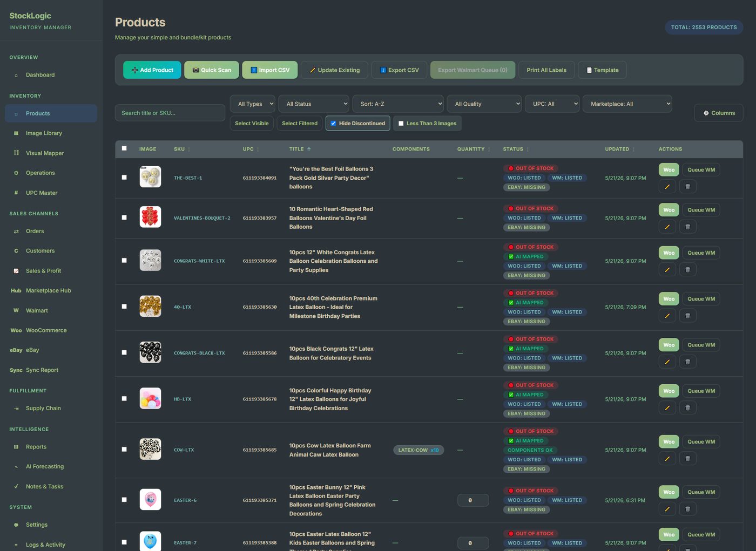
Task: Toggle the select-all checkbox in table header
Action: (x=124, y=148)
